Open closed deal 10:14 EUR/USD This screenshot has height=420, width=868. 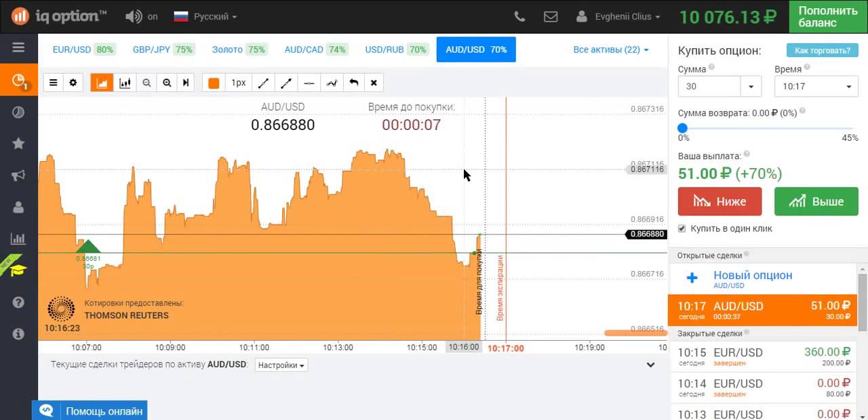763,387
